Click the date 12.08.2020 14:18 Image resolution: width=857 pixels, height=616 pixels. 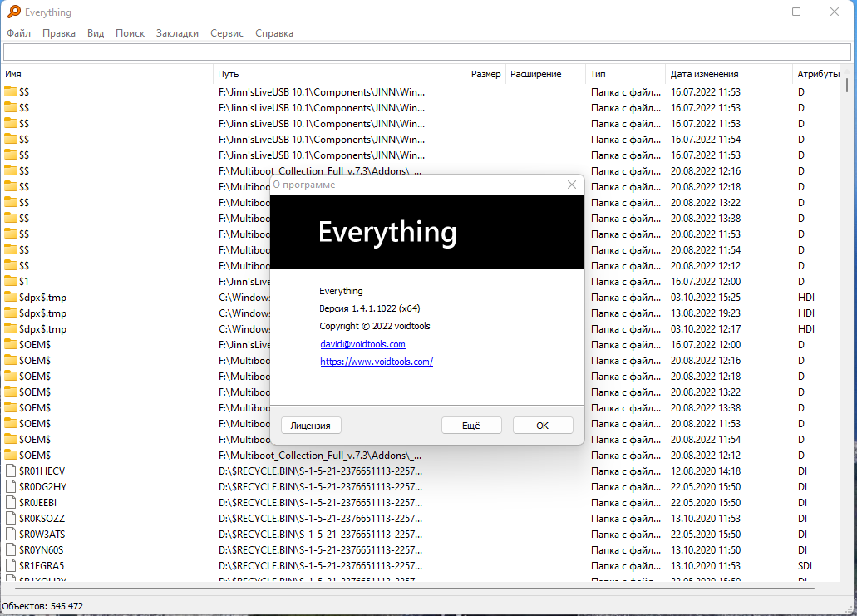706,471
